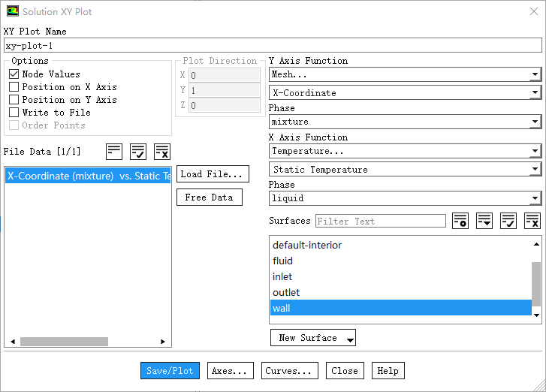Enable Position on X Axis option
The image size is (546, 392).
point(14,87)
